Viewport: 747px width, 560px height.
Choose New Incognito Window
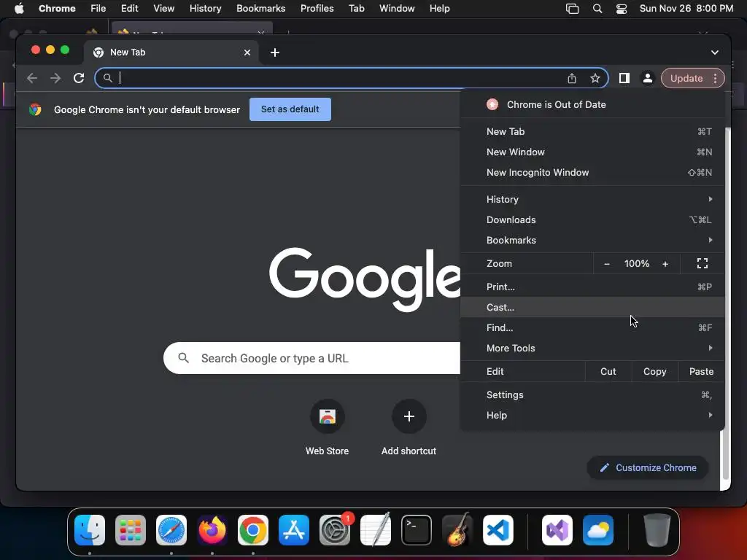point(592,172)
